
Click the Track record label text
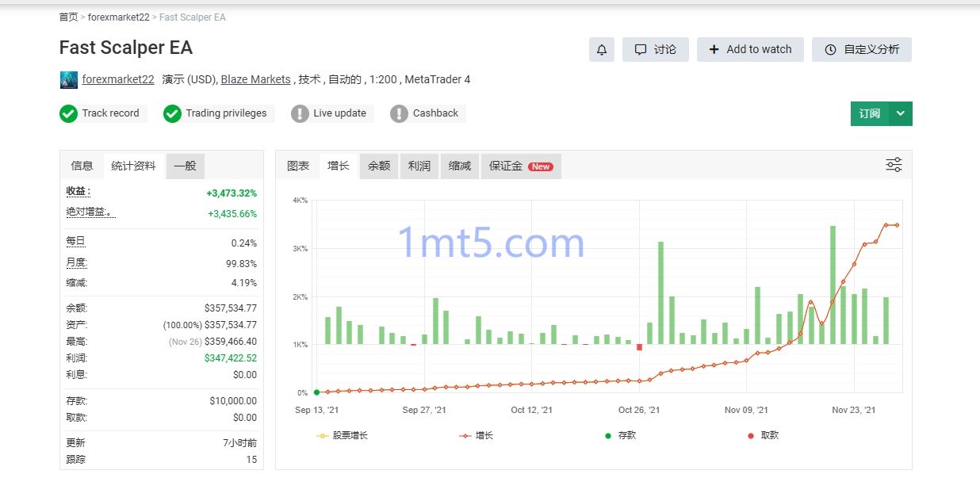coord(110,113)
